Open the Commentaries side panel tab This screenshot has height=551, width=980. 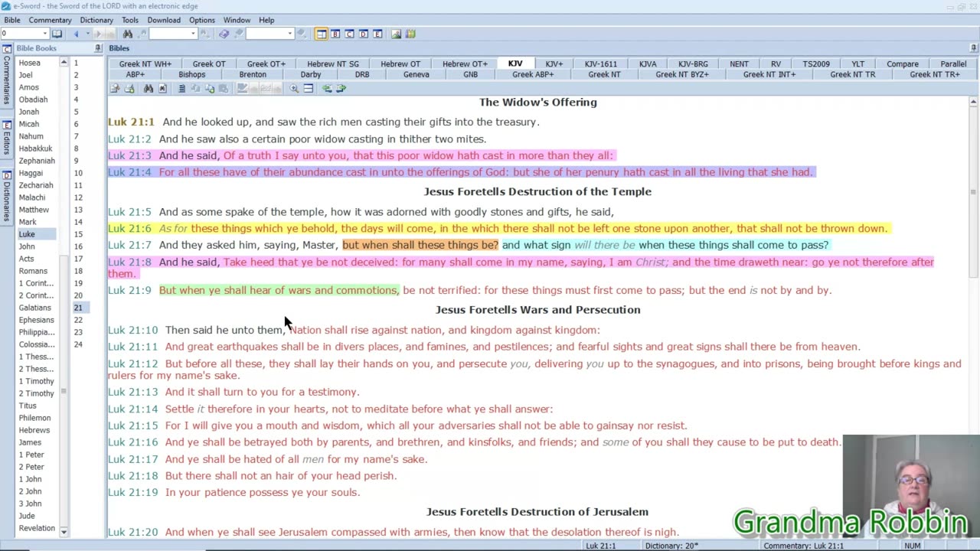[7, 75]
